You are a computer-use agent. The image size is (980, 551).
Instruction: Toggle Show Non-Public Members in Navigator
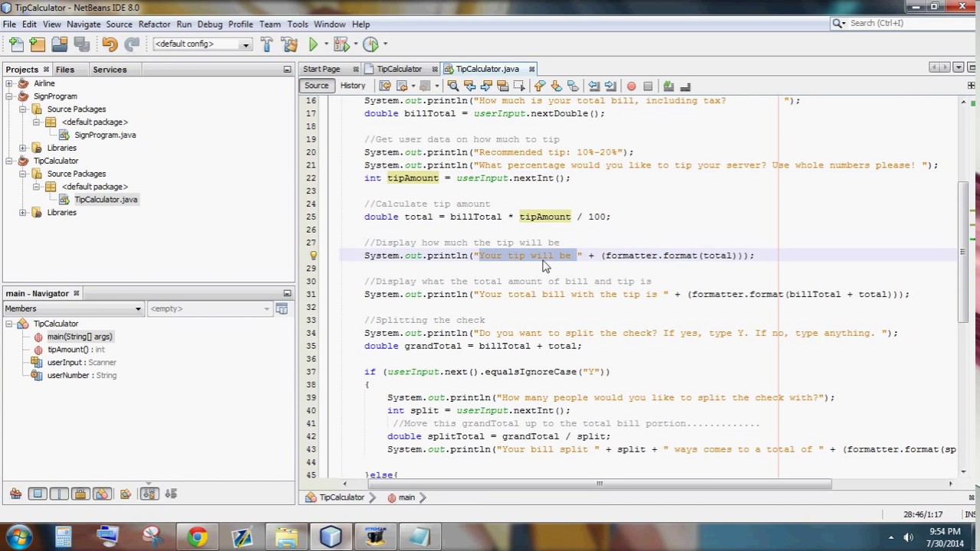click(81, 494)
